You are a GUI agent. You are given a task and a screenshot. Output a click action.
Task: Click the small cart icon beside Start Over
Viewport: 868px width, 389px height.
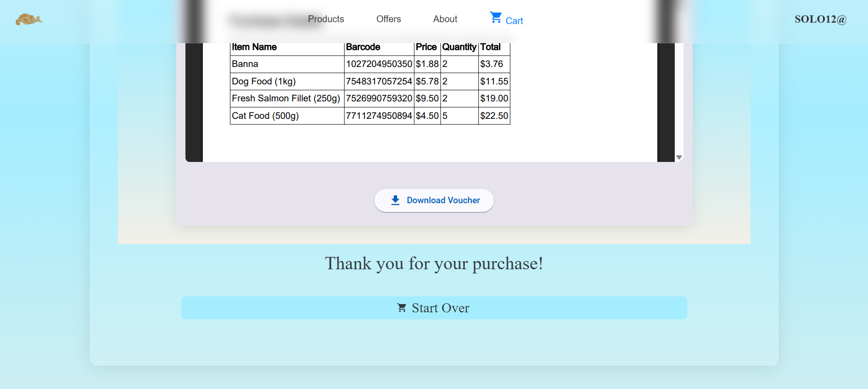coord(402,308)
